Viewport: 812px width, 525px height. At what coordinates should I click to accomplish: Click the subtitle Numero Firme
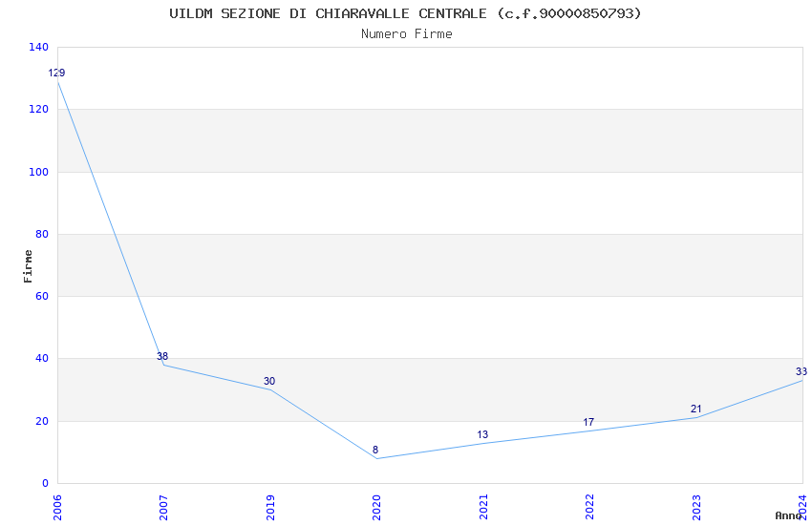pos(407,34)
